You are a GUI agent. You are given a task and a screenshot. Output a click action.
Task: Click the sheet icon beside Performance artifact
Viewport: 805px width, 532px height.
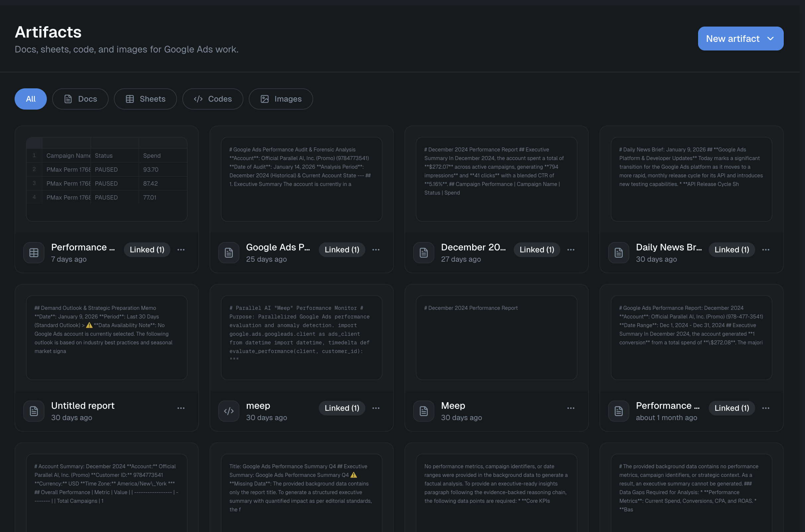click(x=34, y=252)
